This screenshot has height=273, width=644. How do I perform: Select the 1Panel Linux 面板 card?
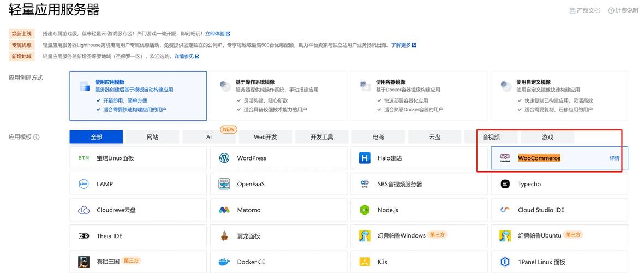click(559, 262)
